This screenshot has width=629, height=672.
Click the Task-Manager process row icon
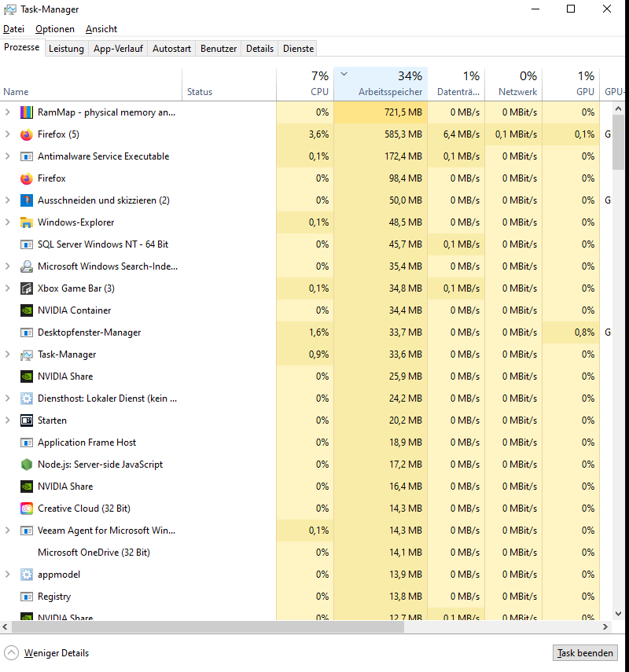pyautogui.click(x=27, y=354)
